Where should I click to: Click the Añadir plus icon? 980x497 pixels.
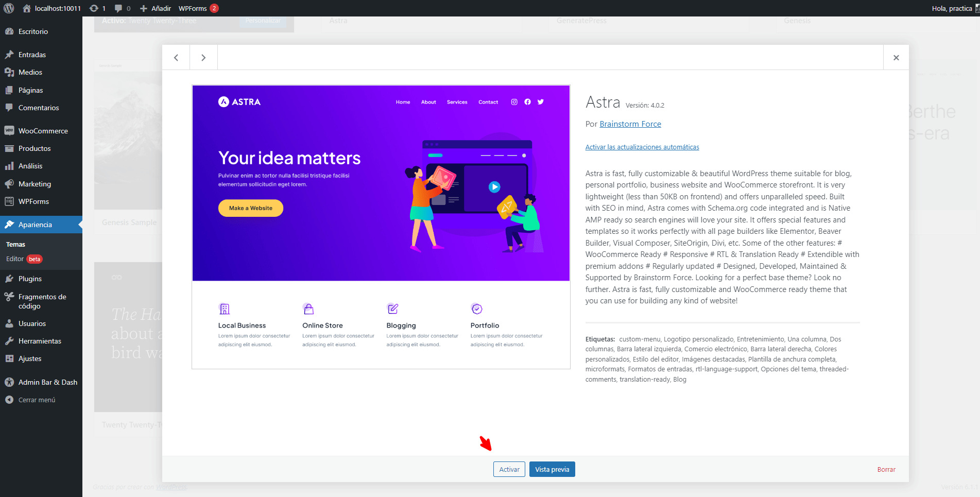coord(144,8)
